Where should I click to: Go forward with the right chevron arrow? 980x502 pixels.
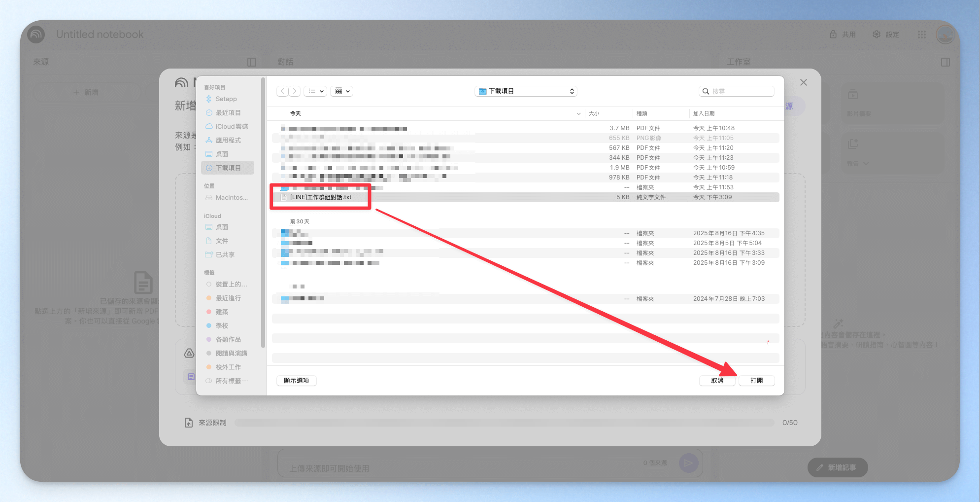[x=295, y=91]
